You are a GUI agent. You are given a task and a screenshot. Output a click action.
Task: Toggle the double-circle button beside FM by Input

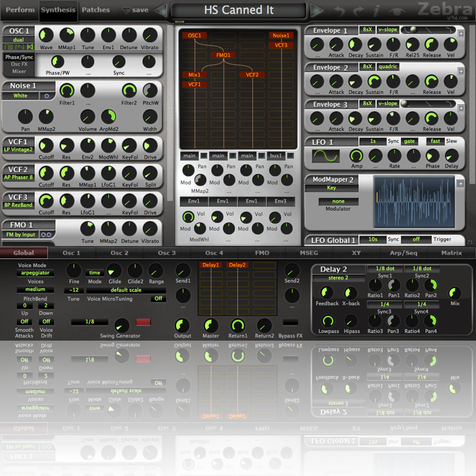(46, 234)
